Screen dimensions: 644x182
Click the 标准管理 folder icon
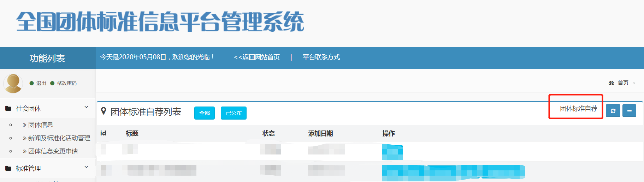[x=8, y=169]
